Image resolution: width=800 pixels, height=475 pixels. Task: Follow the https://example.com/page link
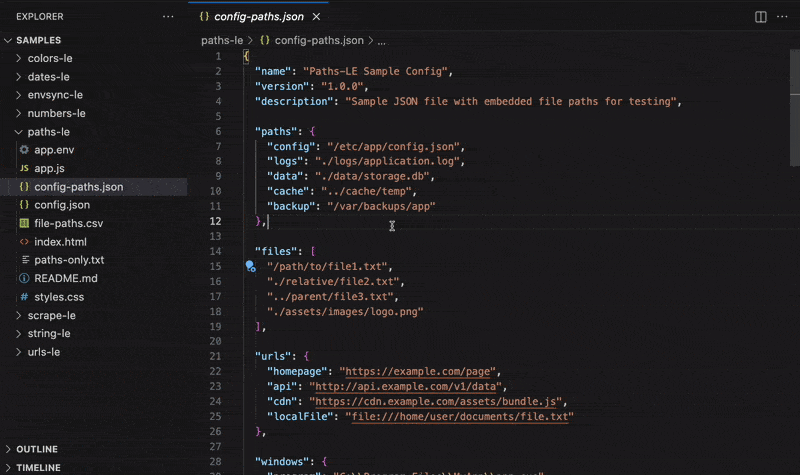tap(417, 371)
